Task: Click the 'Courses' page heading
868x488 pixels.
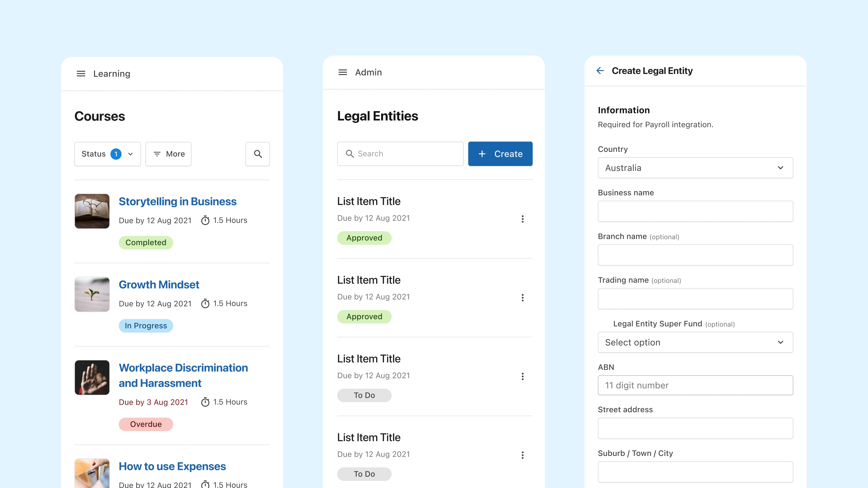Action: 99,117
